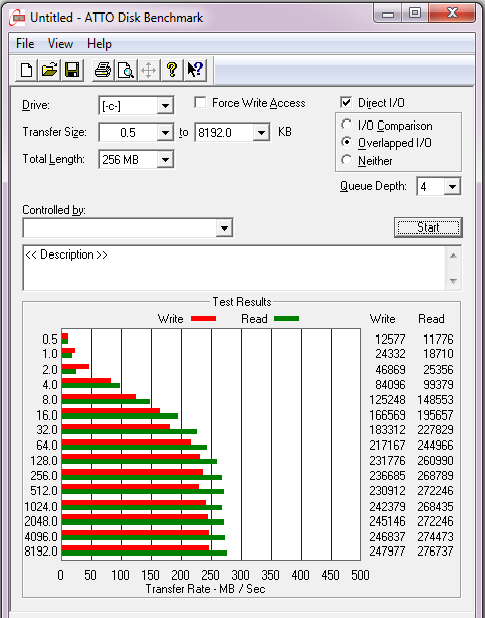The width and height of the screenshot is (485, 618).
Task: Click the yellow question mark About icon
Action: [x=172, y=70]
